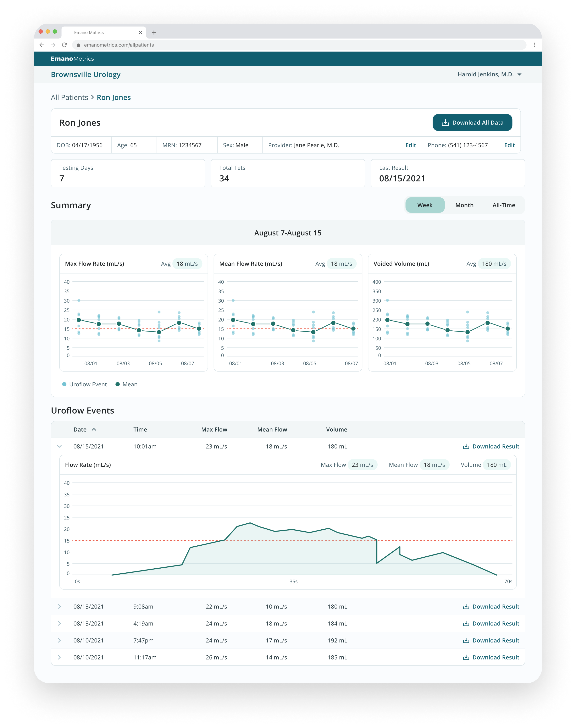
Task: Download Result for the 4:19am event
Action: (x=491, y=623)
